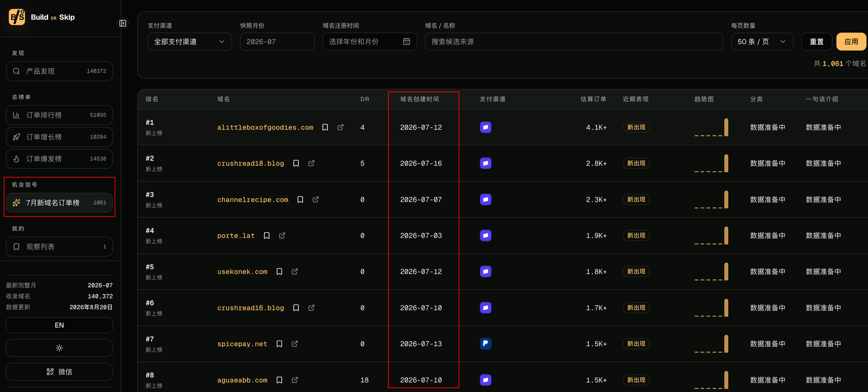This screenshot has width=868, height=392.
Task: Click 新出现 badge in crushread18.blog row
Action: [636, 163]
